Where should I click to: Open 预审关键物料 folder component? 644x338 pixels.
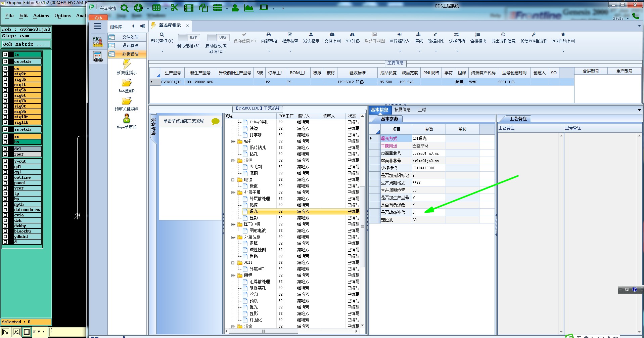point(127,103)
